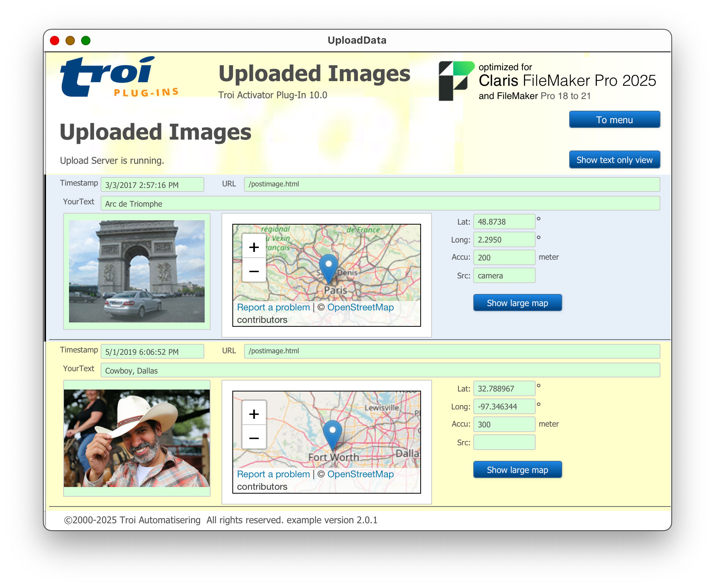Select the Arc de Triomphe photo thumbnail
This screenshot has height=588, width=715.
coord(137,271)
